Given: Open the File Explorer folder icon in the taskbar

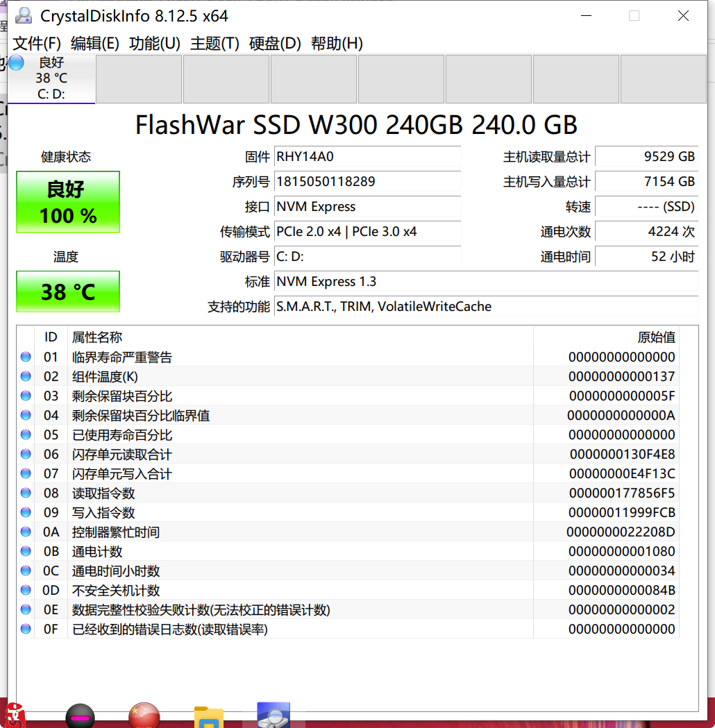Looking at the screenshot, I should click(208, 717).
